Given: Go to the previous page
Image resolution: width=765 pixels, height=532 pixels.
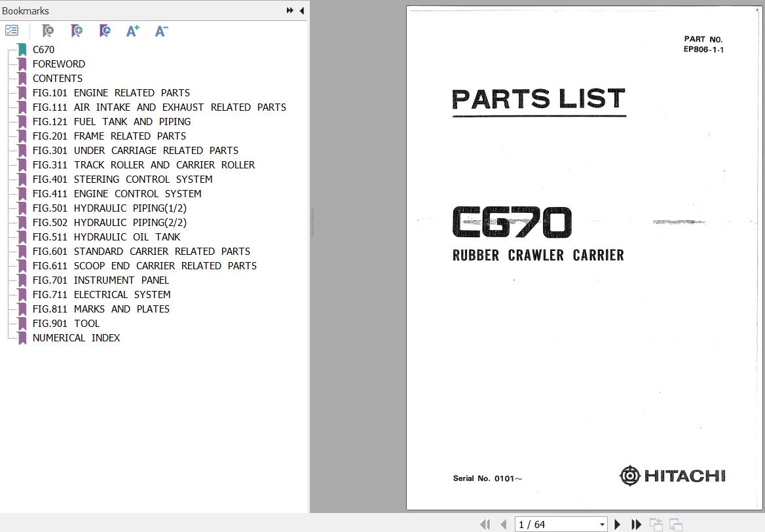Looking at the screenshot, I should point(504,524).
